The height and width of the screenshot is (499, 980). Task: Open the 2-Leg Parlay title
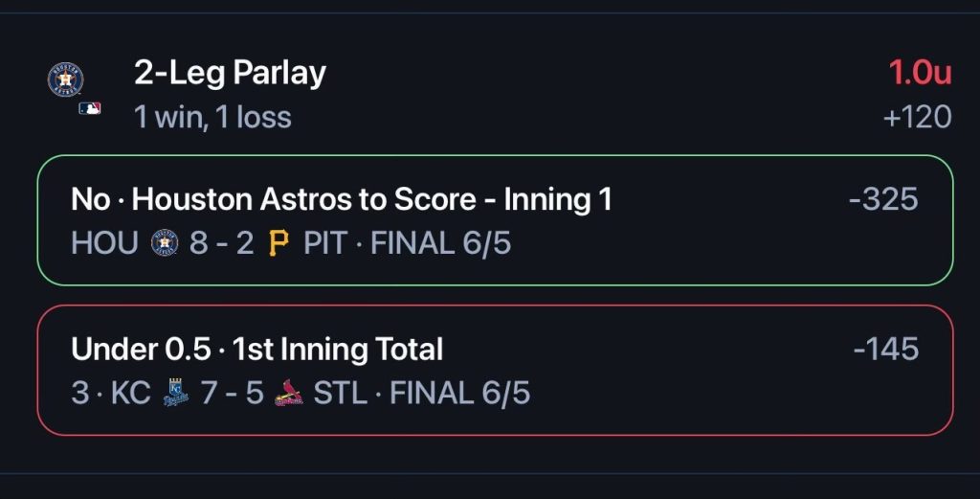click(230, 74)
